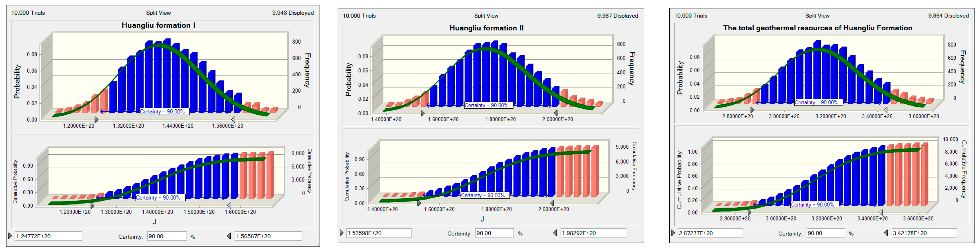Select right certainty grabber in formation I probability chart
The height and width of the screenshot is (251, 980).
coord(233,120)
